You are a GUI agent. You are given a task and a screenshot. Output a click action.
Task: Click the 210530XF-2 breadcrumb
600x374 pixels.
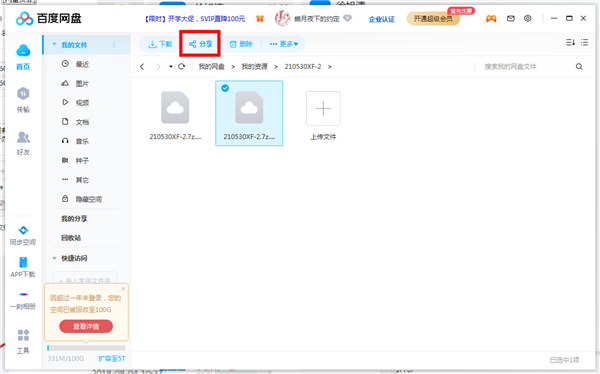(x=303, y=67)
